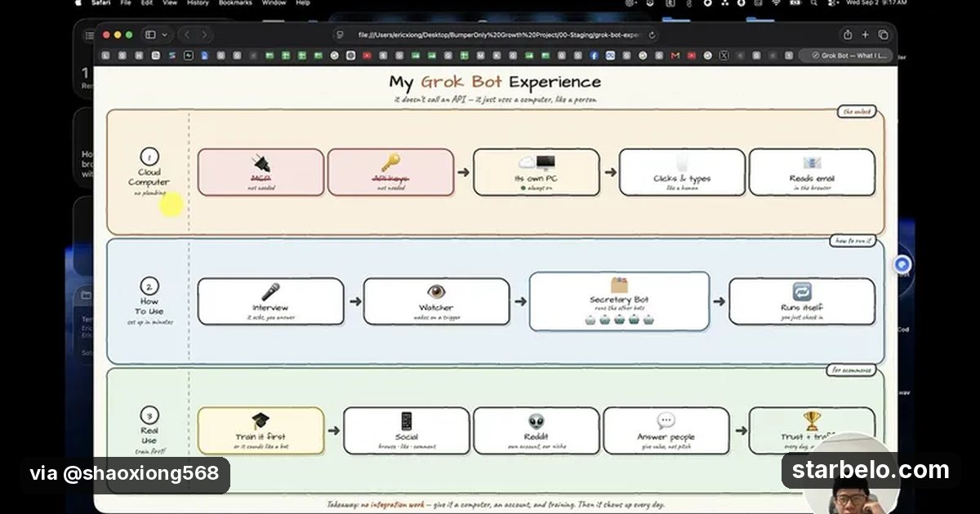Go back using the Safari back arrow
This screenshot has width=980, height=514.
tap(186, 35)
